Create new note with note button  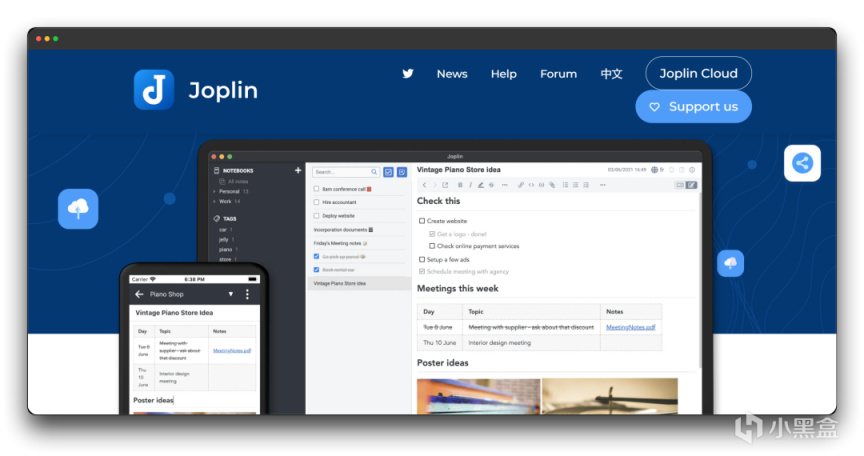[x=402, y=172]
